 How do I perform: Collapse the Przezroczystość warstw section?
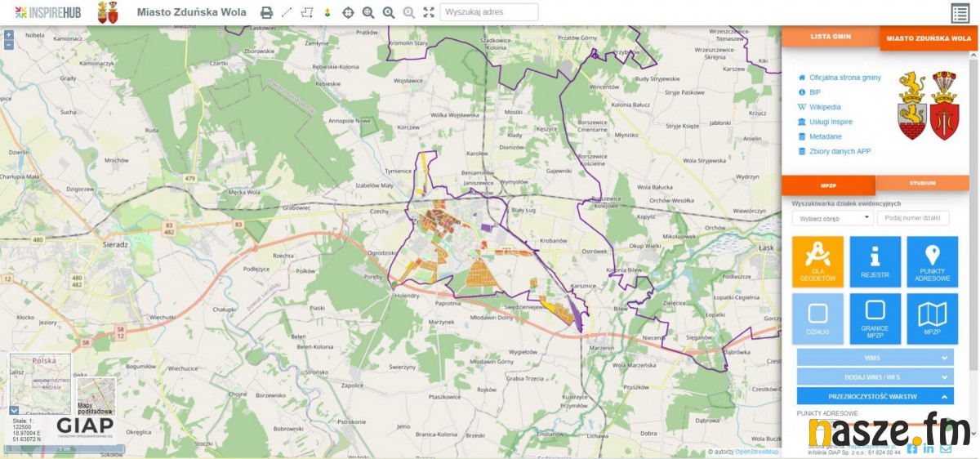875,396
